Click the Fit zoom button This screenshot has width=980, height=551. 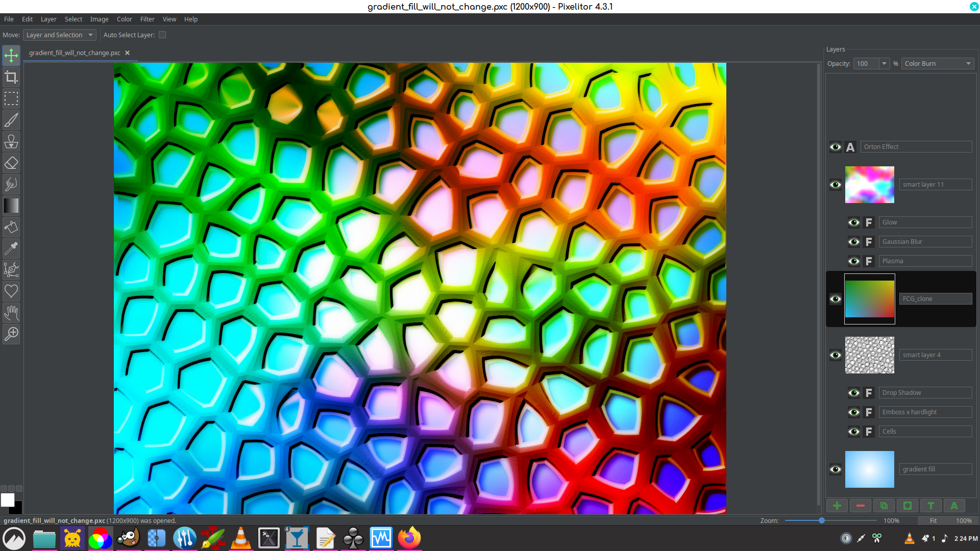click(x=933, y=521)
